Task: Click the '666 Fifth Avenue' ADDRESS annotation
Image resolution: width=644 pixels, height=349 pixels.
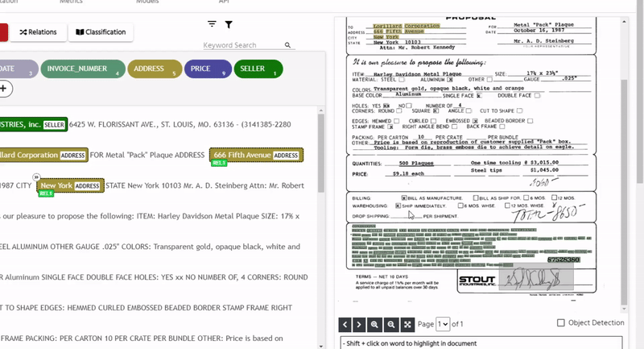Action: [x=256, y=155]
